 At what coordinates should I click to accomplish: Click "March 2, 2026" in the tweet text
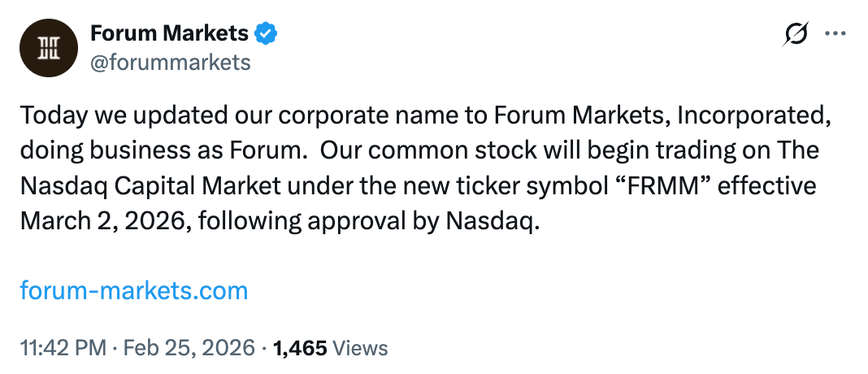click(x=101, y=220)
